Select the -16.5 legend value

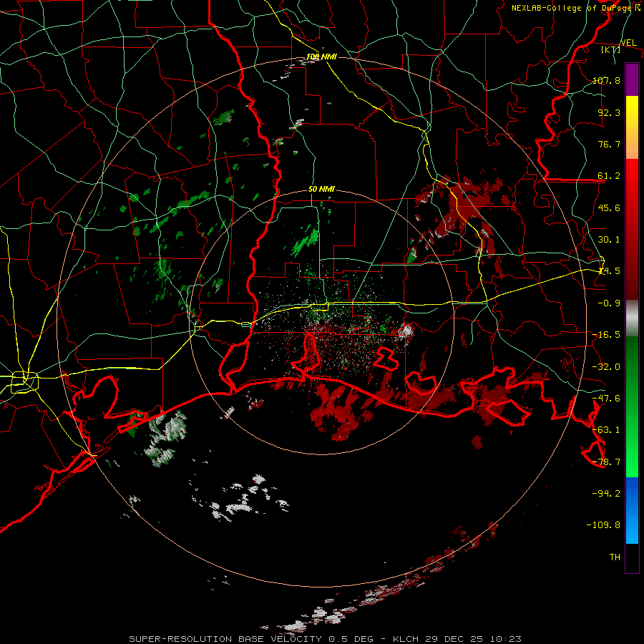pos(607,335)
